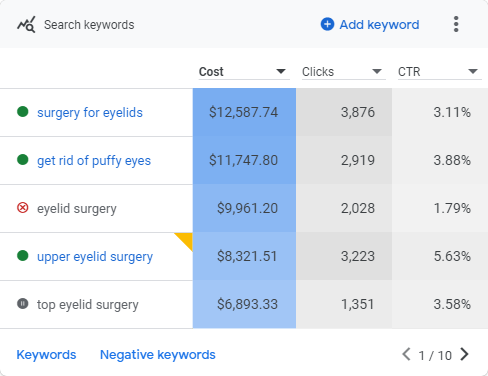Image resolution: width=488 pixels, height=376 pixels.
Task: Toggle green status dot for surgery for eyelids
Action: click(23, 112)
